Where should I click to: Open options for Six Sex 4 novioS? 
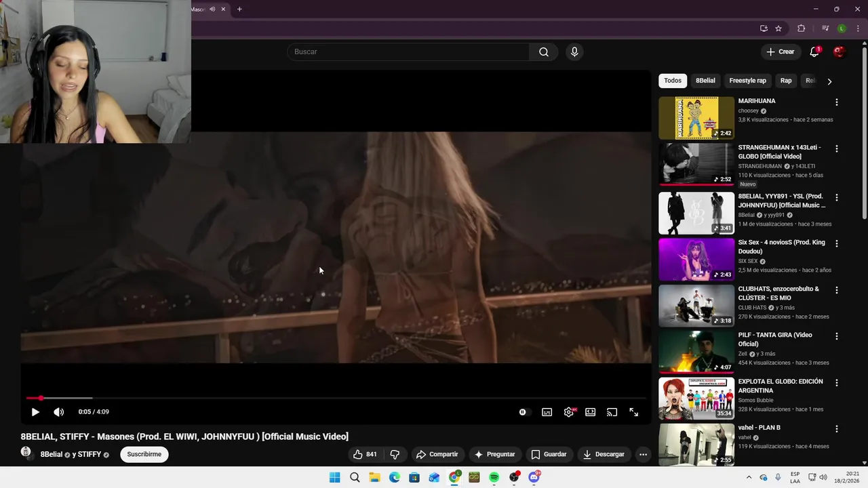coord(836,243)
